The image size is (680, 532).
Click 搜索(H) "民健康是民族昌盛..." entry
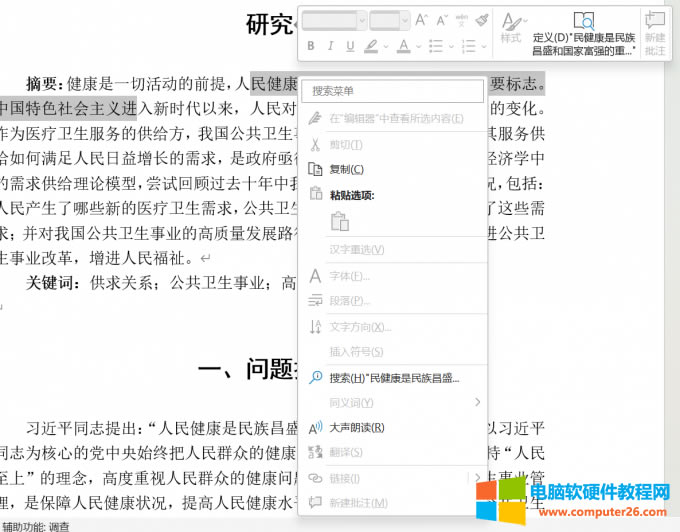coord(394,378)
